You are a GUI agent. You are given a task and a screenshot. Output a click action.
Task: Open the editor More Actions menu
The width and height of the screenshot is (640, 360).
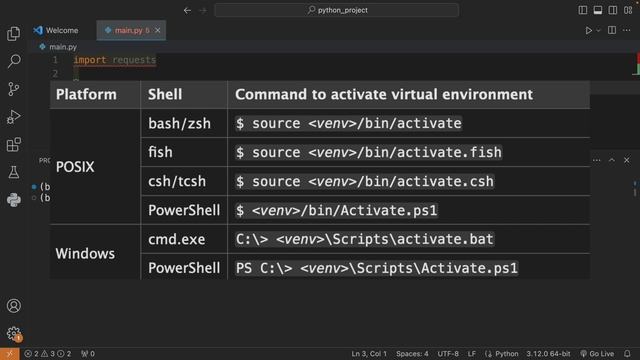(627, 30)
